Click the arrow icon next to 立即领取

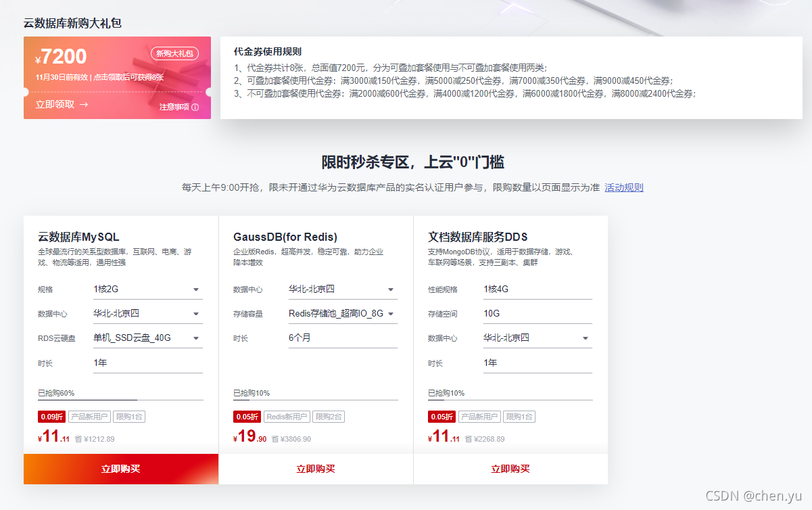click(84, 104)
